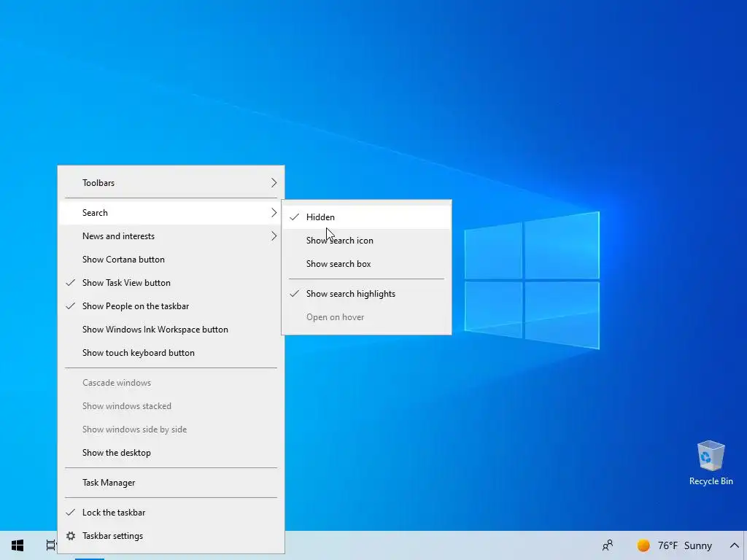This screenshot has height=560, width=747.
Task: Open the Windows Start button
Action: click(x=18, y=545)
